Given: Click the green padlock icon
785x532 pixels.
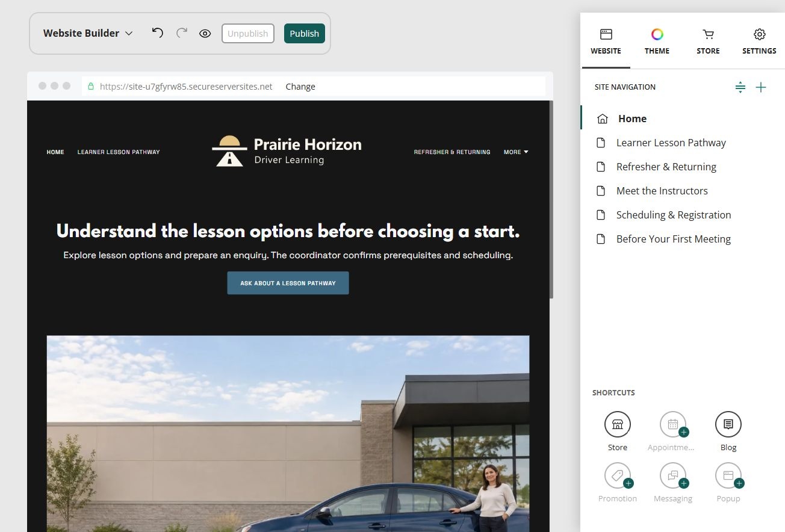Looking at the screenshot, I should pyautogui.click(x=91, y=87).
